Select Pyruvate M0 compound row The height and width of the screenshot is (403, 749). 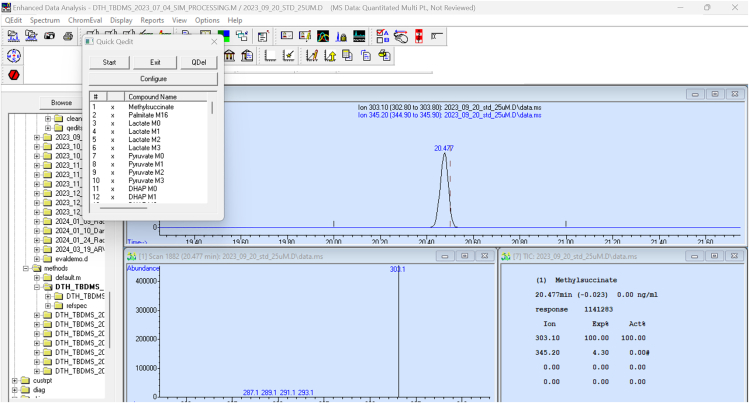(146, 156)
